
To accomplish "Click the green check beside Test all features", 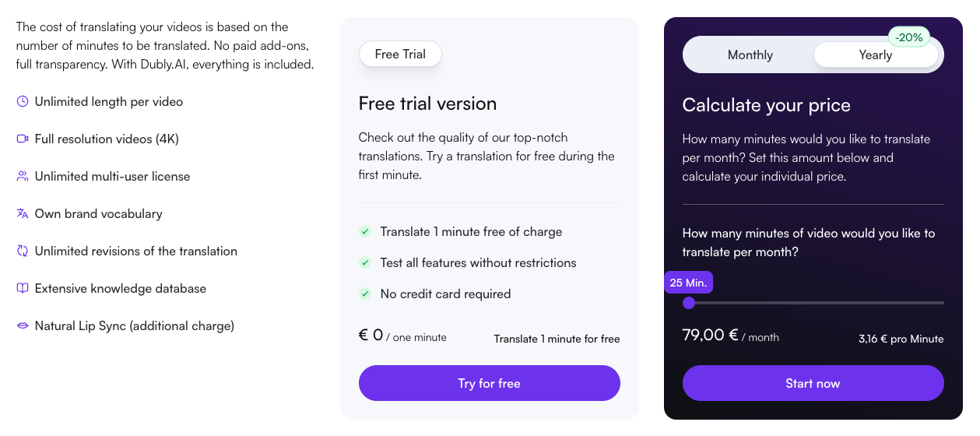I will (364, 263).
